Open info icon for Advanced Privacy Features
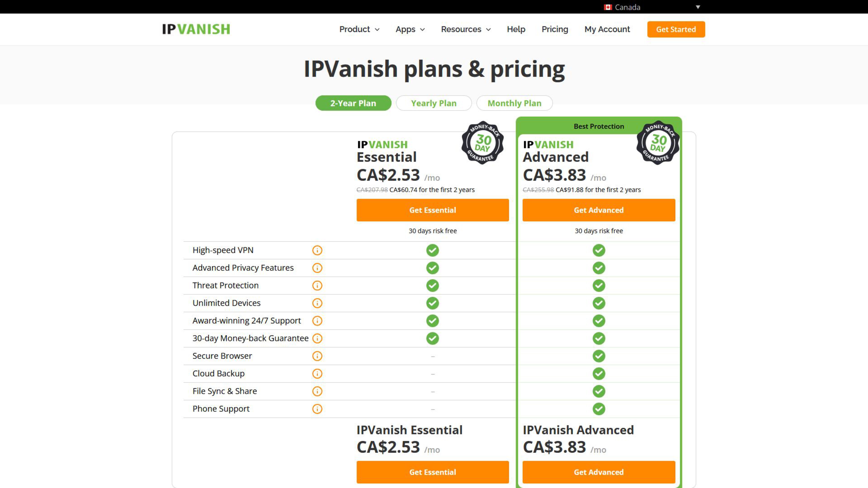This screenshot has width=868, height=488. [x=317, y=268]
